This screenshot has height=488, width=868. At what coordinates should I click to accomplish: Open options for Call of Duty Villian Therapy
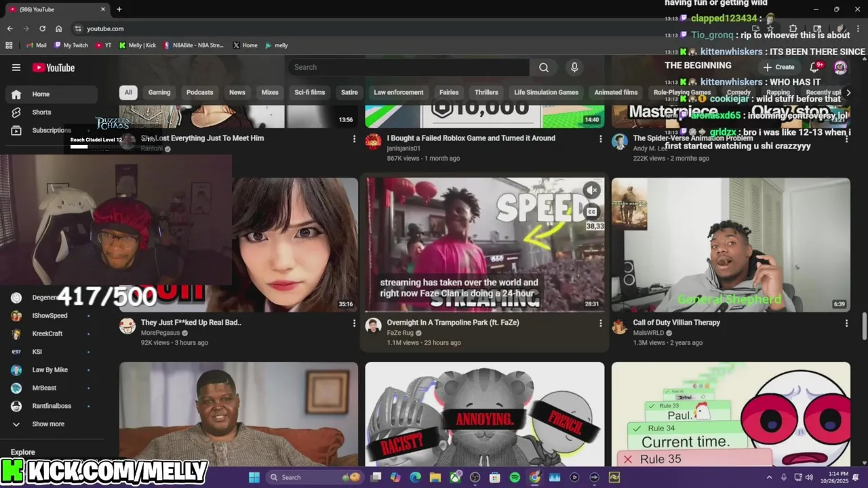(846, 323)
